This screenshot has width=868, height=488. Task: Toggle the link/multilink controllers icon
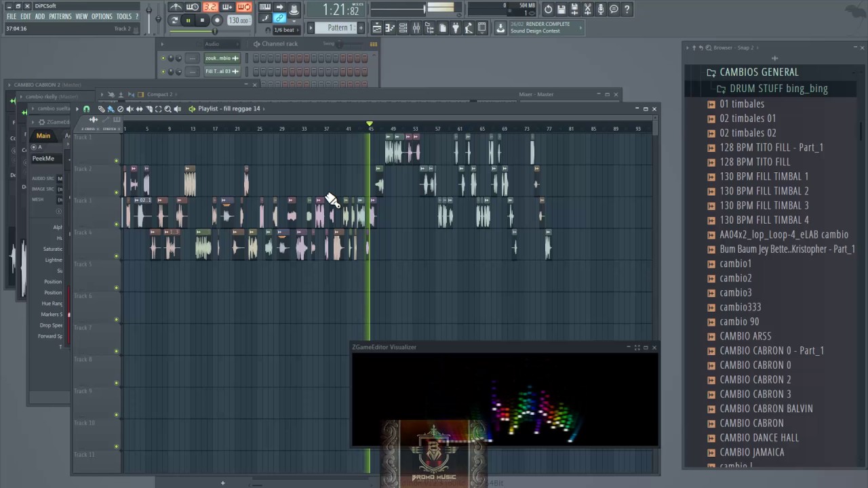(x=279, y=18)
